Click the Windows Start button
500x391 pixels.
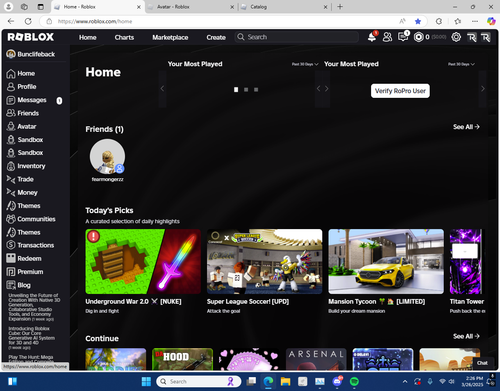coord(146,381)
